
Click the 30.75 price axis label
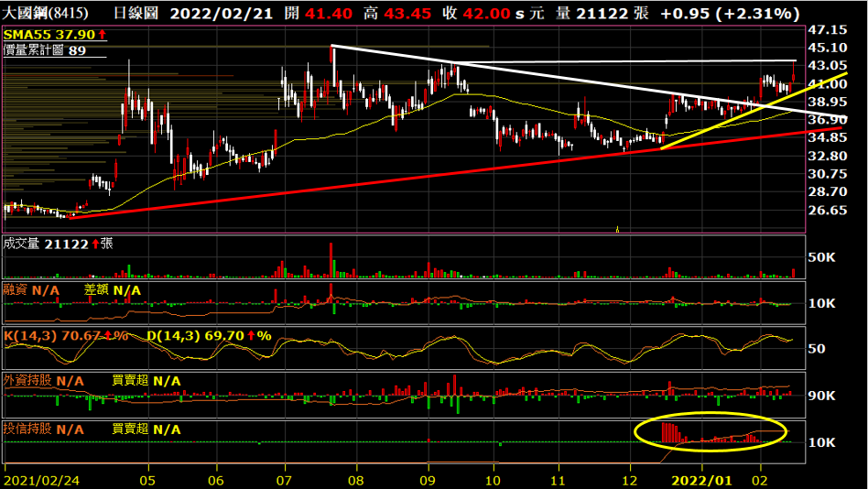828,174
